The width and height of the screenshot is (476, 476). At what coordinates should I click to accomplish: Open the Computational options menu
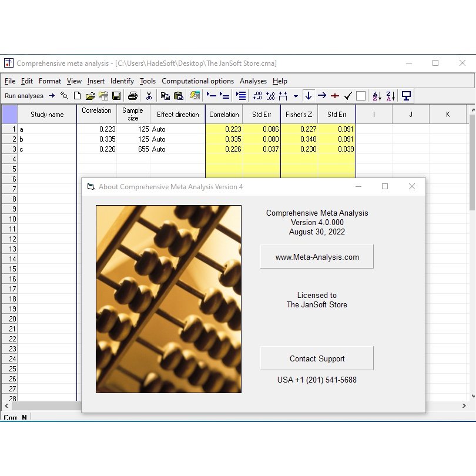pyautogui.click(x=197, y=81)
